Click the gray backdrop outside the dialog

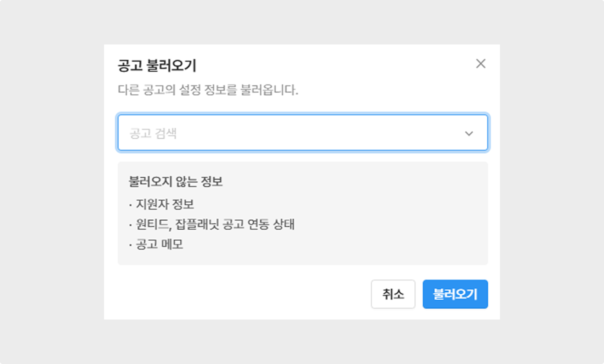52,183
